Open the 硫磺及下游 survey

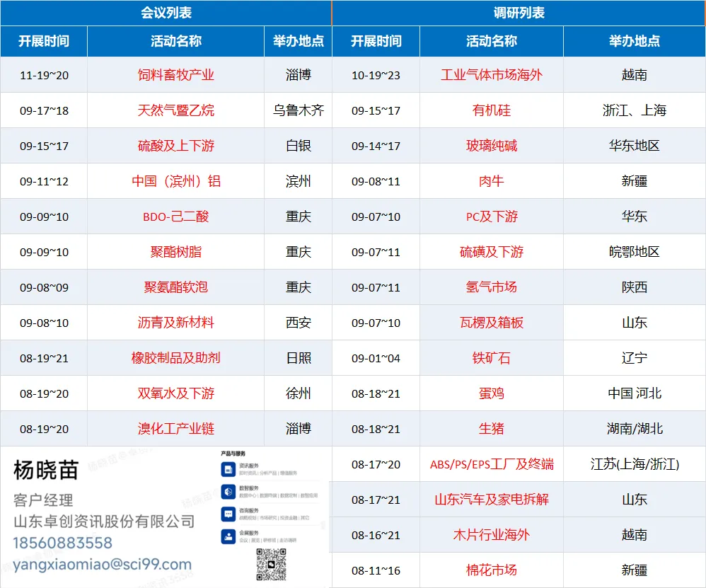pos(492,252)
